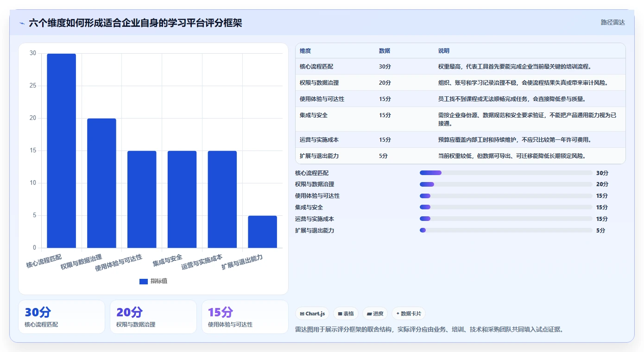Open the 20分 权限与数据治理 stat card
644x352 pixels.
153,317
